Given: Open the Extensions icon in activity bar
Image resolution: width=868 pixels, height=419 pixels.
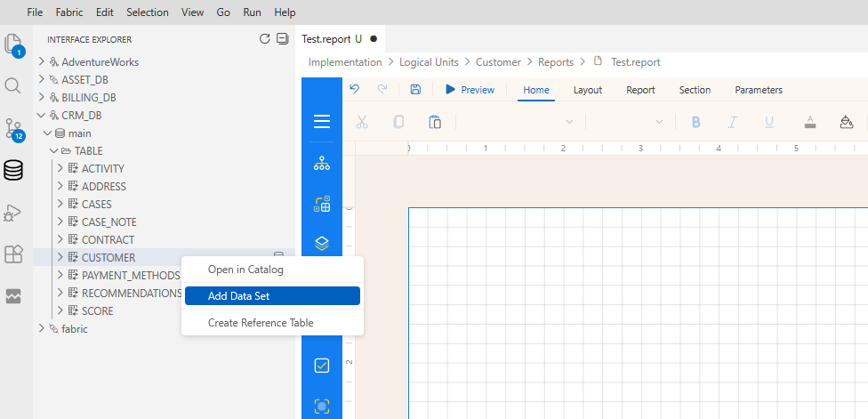Looking at the screenshot, I should point(12,254).
